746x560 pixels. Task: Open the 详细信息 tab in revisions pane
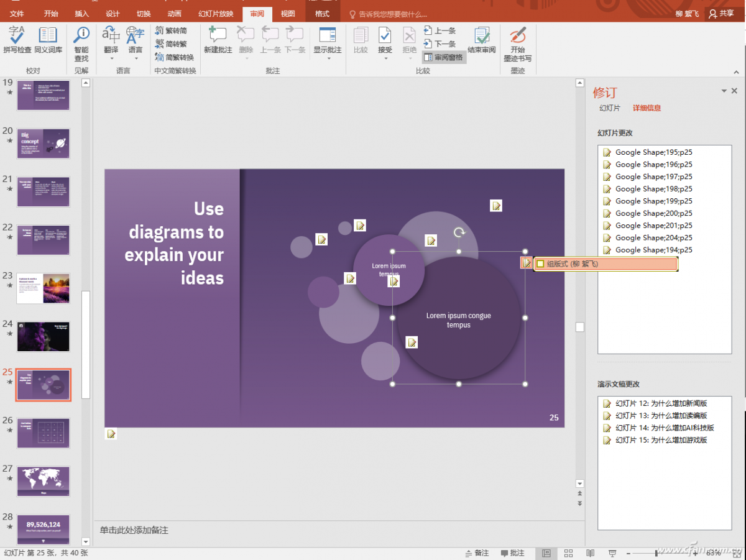tap(647, 108)
